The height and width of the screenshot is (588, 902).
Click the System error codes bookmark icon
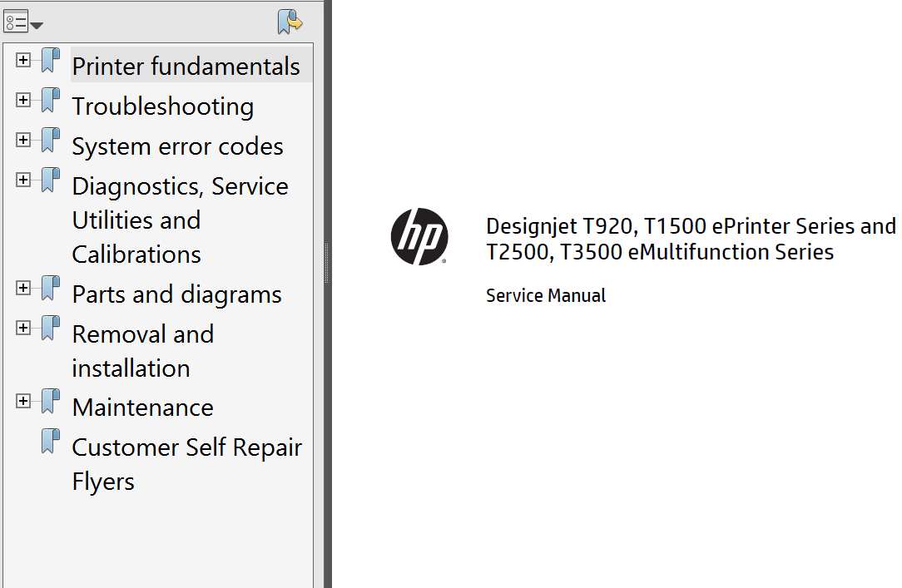(51, 140)
